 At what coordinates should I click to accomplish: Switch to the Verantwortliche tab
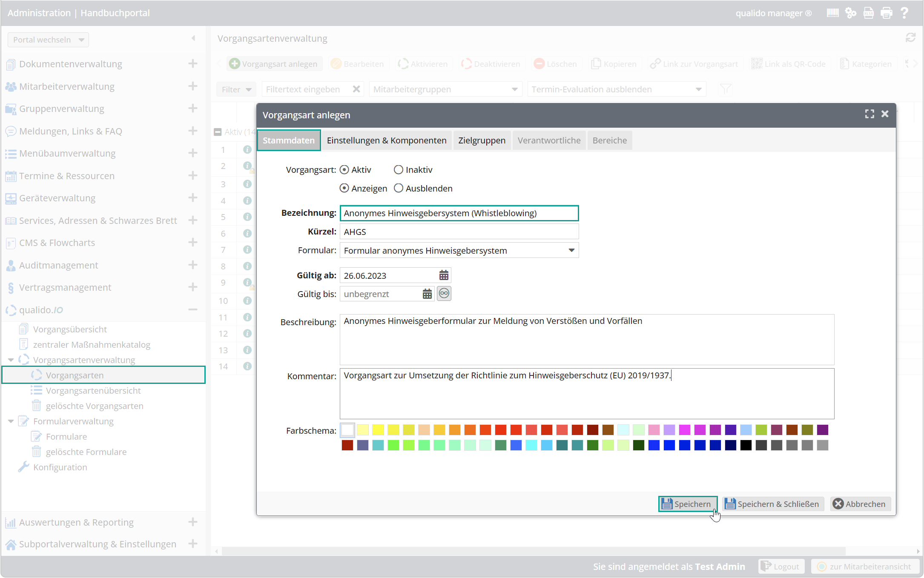click(549, 140)
